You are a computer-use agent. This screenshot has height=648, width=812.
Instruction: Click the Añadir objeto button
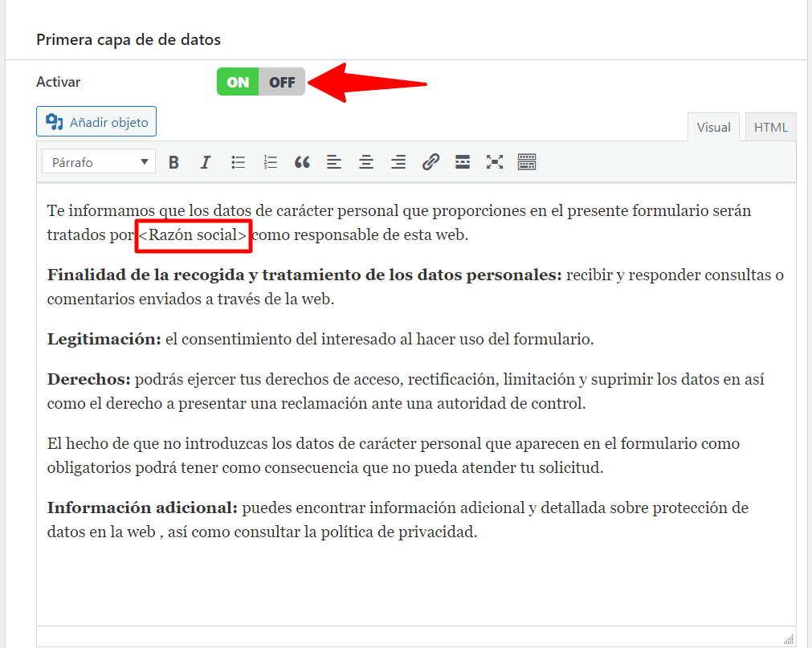[x=96, y=122]
